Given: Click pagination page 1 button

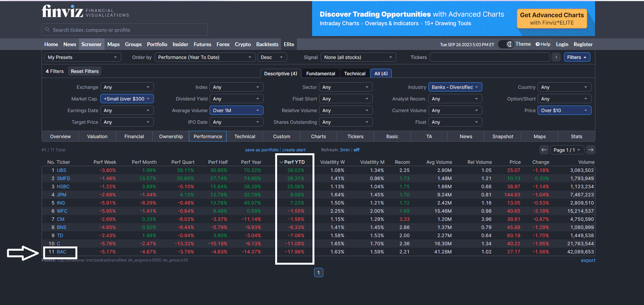Looking at the screenshot, I should 318,272.
